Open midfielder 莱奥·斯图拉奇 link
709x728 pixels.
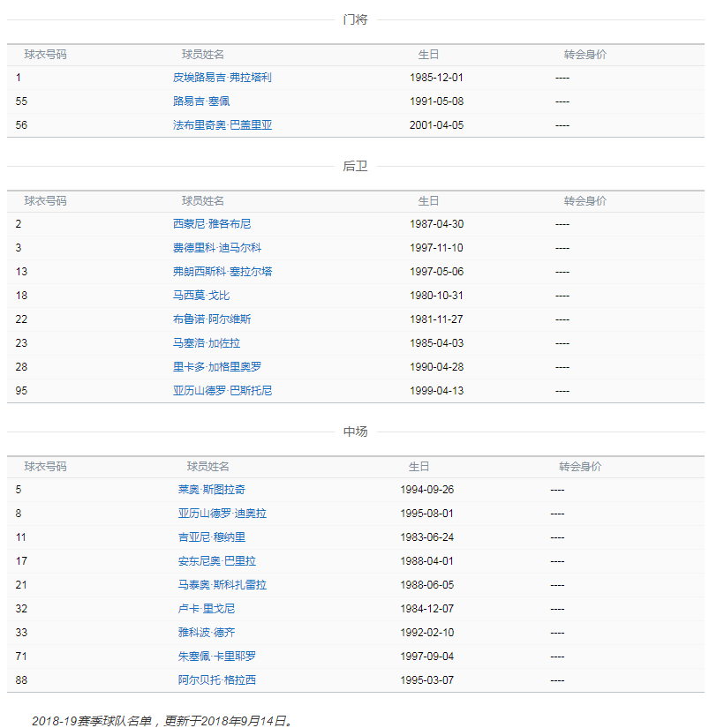click(211, 490)
